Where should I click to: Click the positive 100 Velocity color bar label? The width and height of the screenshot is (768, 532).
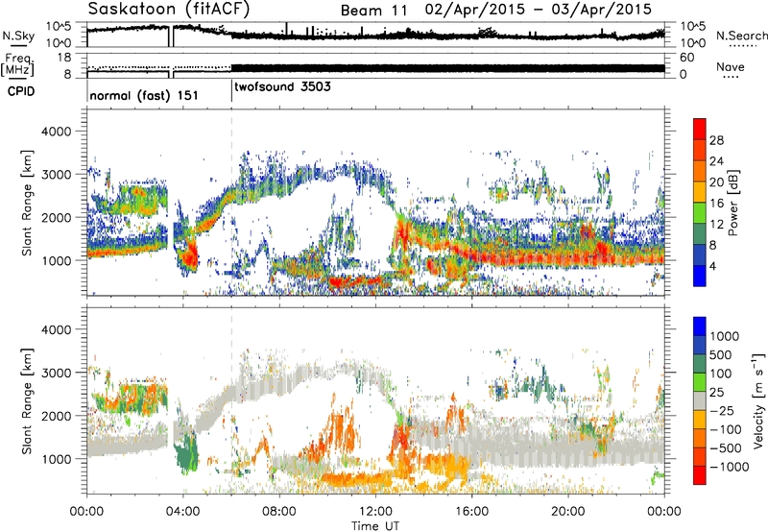[x=722, y=374]
